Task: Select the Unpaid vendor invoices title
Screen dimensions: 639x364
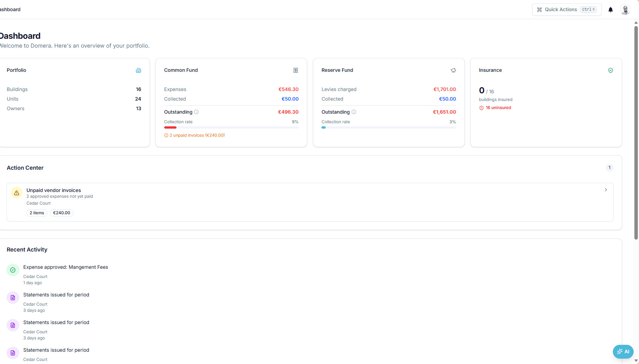Action: tap(54, 190)
